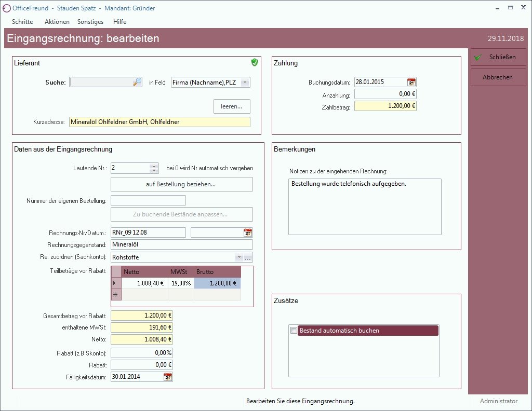Maximize the OfficeFreund window

click(510, 7)
